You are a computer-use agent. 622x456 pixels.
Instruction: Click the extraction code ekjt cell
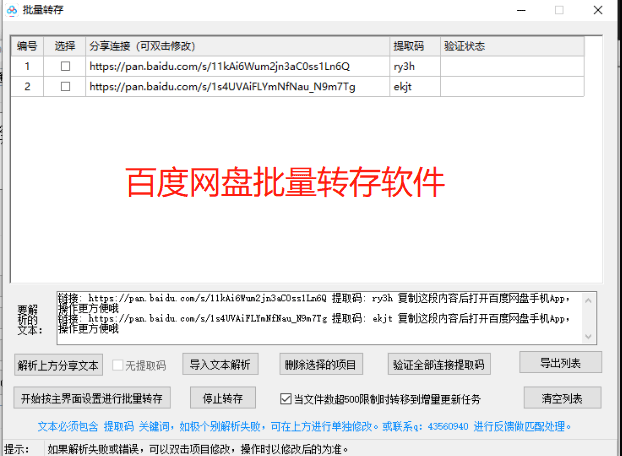coord(415,86)
